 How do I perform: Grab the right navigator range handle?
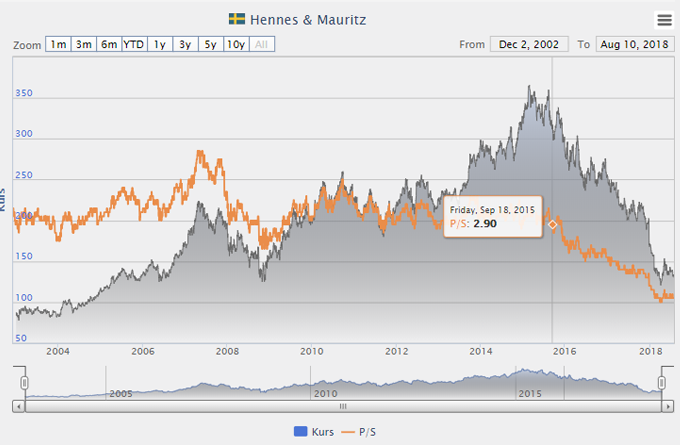661,383
